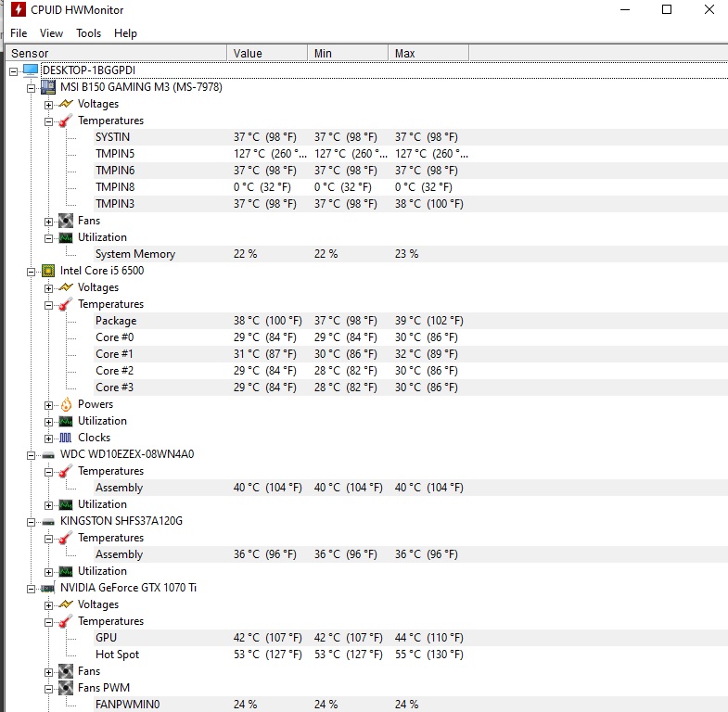728x712 pixels.
Task: Click the KINGSTON Assembly 36 °C value
Action: coord(264,554)
